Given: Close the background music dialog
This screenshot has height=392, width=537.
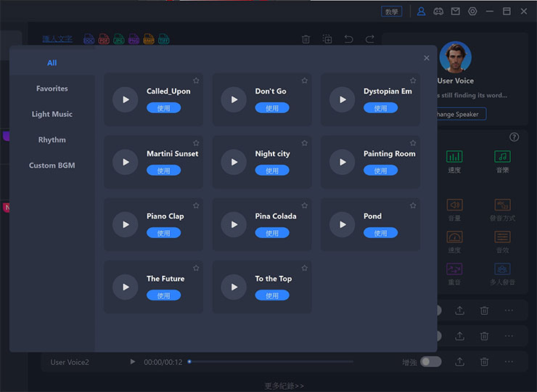Looking at the screenshot, I should click(426, 58).
